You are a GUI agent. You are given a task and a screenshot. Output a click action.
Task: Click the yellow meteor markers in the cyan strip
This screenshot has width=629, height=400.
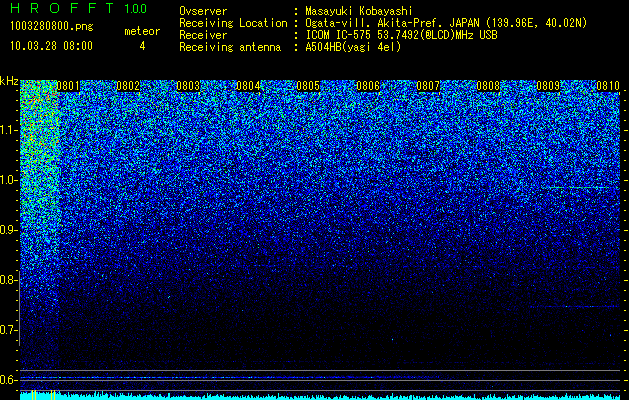click(43, 395)
